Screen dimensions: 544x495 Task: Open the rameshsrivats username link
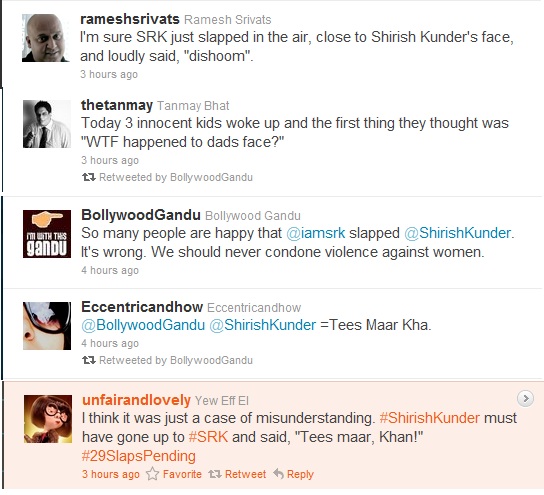130,19
